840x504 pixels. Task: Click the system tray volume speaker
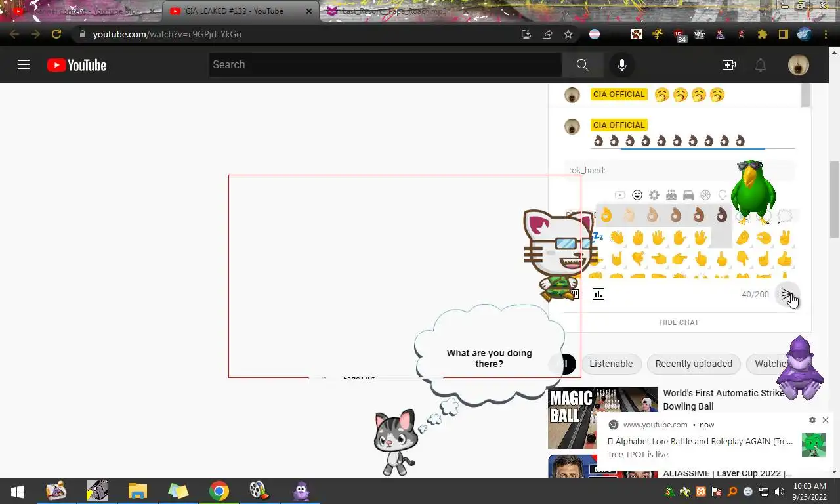[780, 491]
